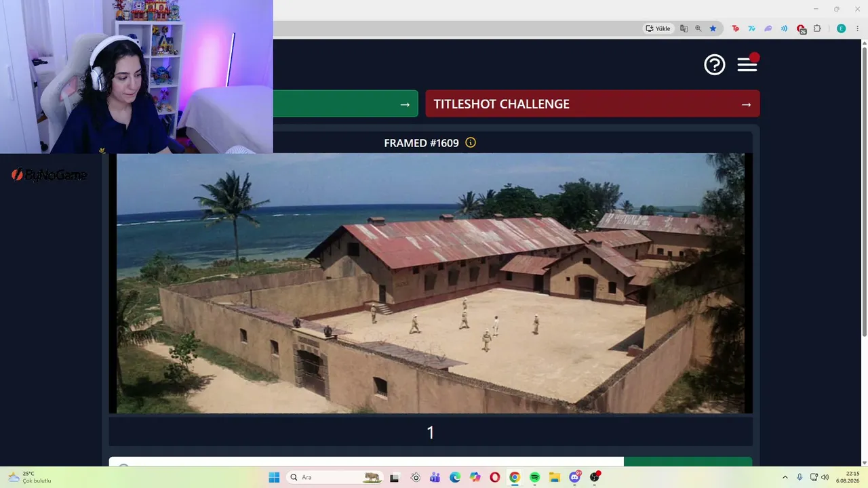The width and height of the screenshot is (868, 488).
Task: Click the page scrollbar down arrow
Action: tap(864, 462)
